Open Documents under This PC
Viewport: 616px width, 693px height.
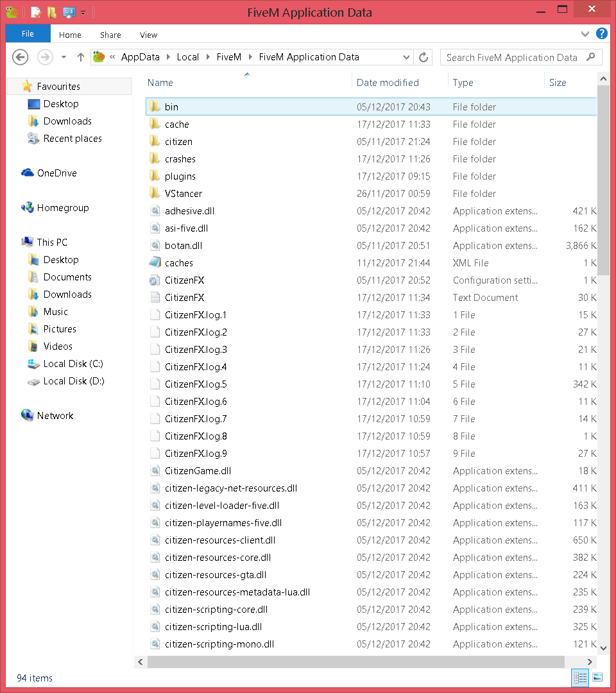point(60,277)
